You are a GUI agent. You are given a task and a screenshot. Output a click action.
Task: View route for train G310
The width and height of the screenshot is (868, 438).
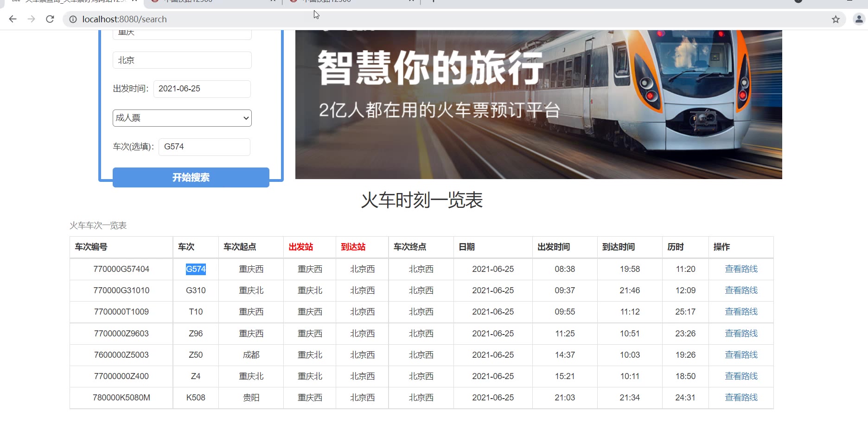pos(741,290)
